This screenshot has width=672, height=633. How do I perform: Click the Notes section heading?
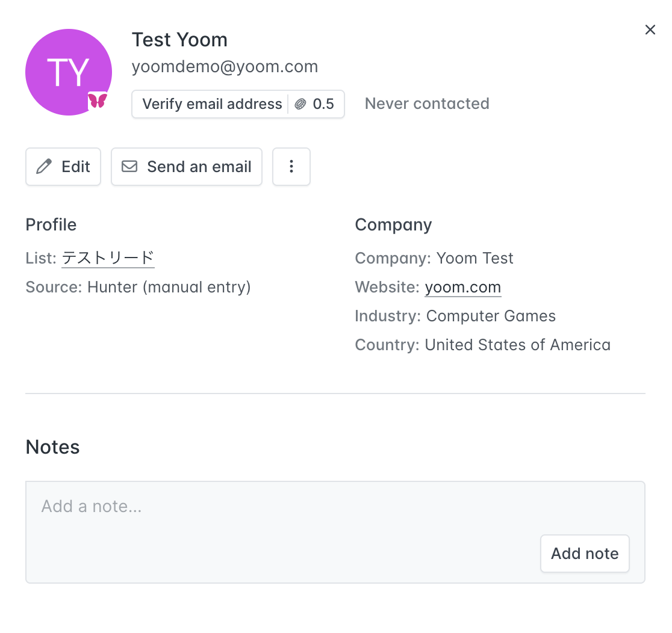52,447
